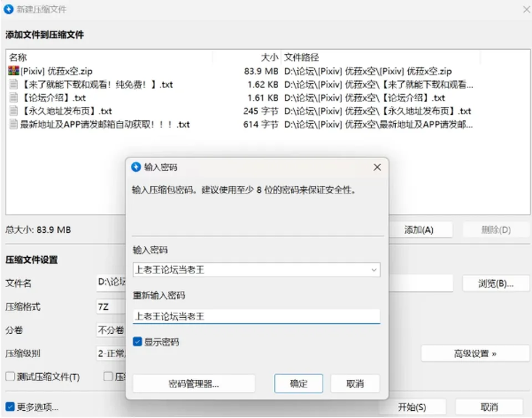Sort by the 大小 column header
This screenshot has width=532, height=418.
point(269,57)
